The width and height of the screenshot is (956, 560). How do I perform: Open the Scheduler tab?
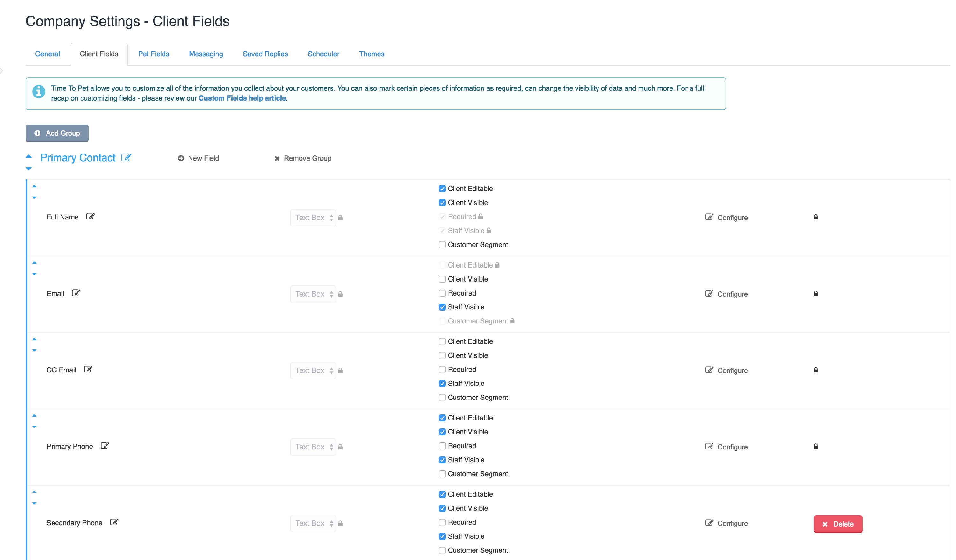(x=323, y=54)
